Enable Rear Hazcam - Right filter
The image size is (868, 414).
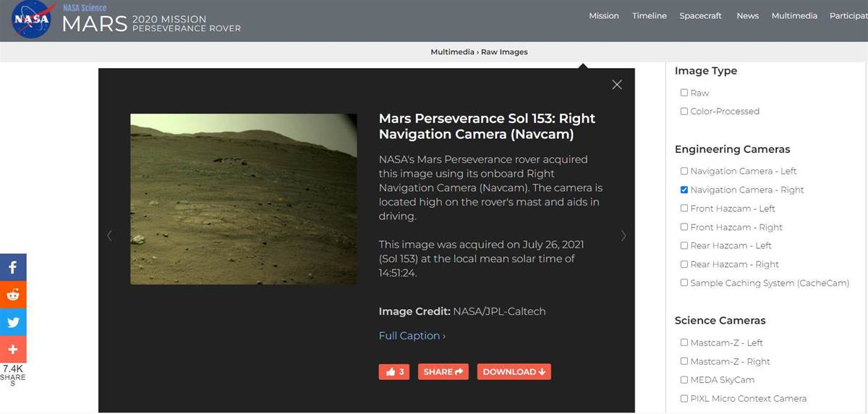pos(684,264)
